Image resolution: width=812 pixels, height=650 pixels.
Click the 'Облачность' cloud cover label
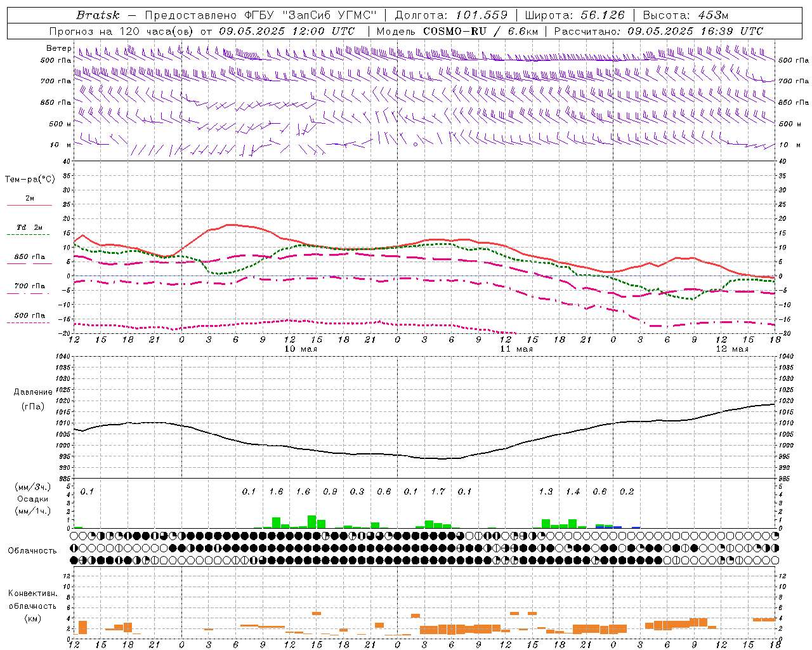[32, 550]
